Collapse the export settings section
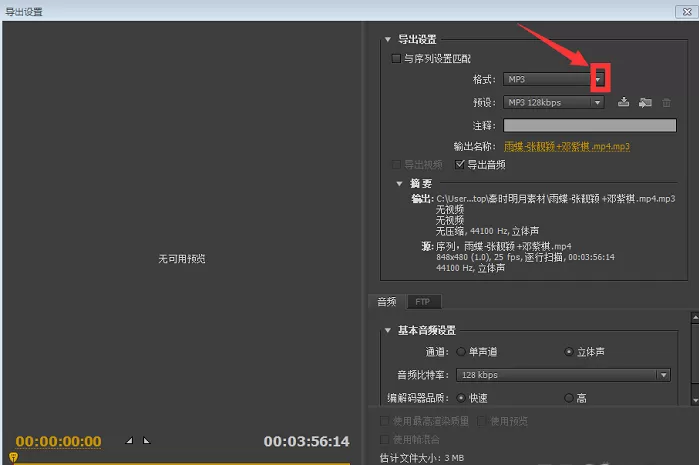The width and height of the screenshot is (699, 465). (x=388, y=39)
